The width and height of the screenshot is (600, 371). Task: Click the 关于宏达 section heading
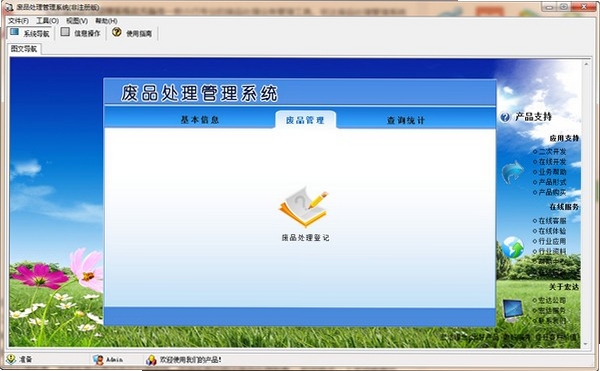click(564, 287)
